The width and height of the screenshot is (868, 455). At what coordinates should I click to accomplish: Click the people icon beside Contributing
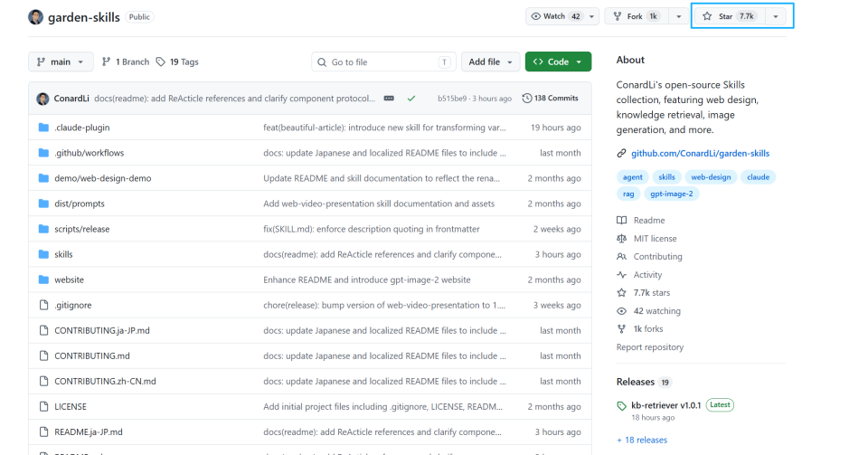click(622, 257)
